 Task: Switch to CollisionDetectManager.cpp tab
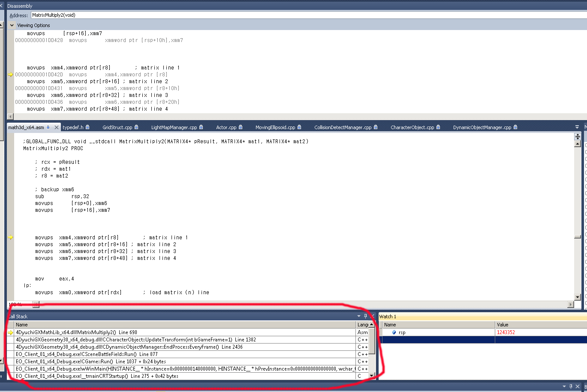click(343, 127)
